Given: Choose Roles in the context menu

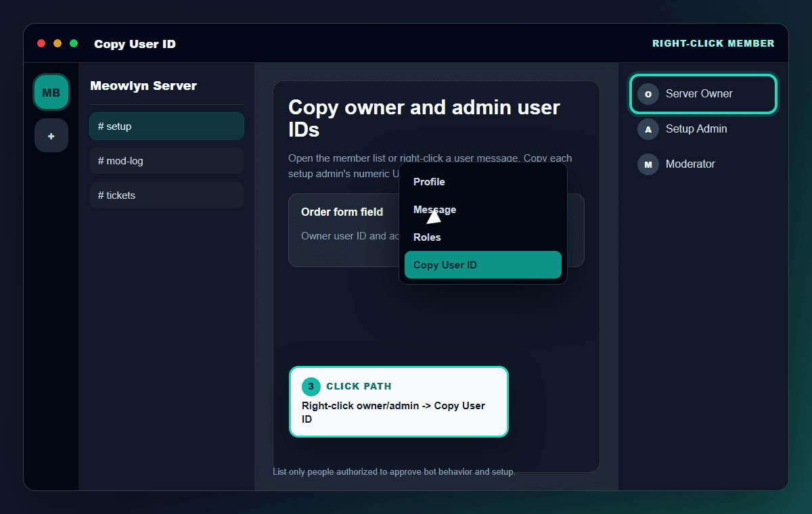Looking at the screenshot, I should coord(483,237).
